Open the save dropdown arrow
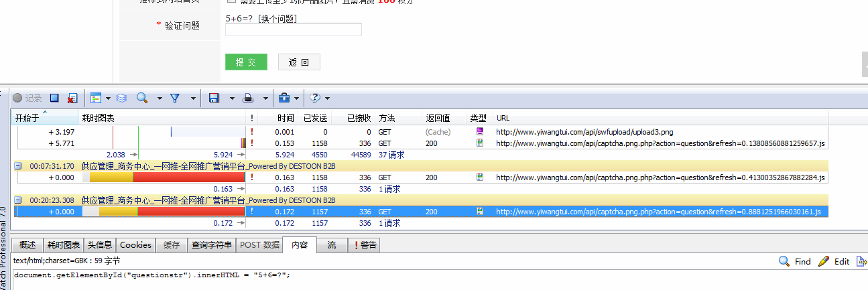 [x=232, y=98]
